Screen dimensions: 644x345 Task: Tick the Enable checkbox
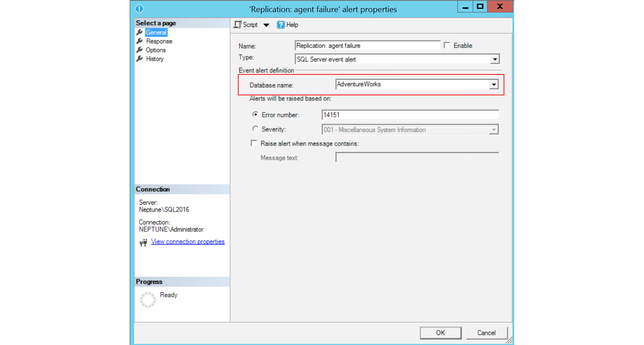click(447, 45)
